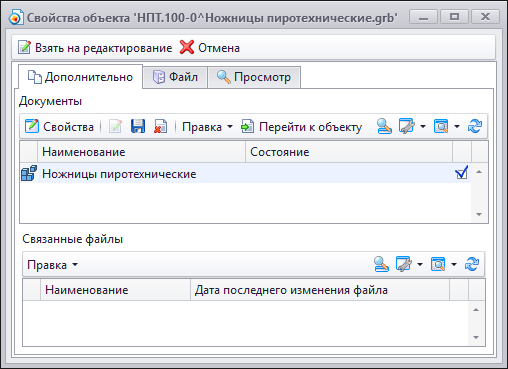Refresh the linked files list

(472, 264)
